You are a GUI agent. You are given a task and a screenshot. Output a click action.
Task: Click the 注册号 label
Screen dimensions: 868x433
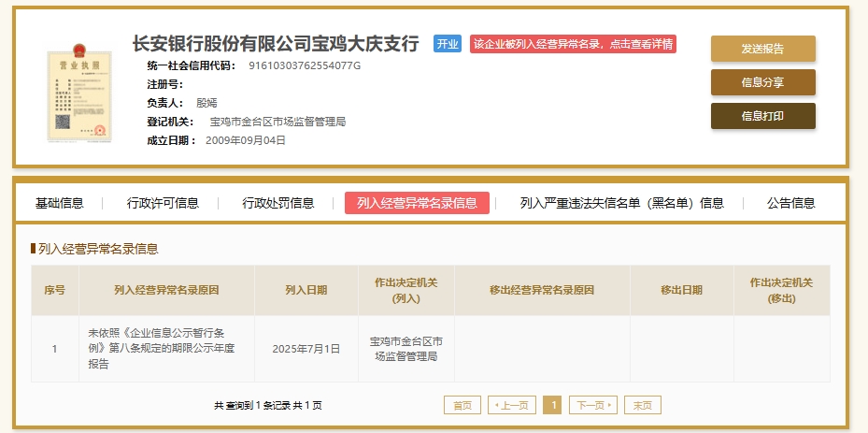[165, 84]
